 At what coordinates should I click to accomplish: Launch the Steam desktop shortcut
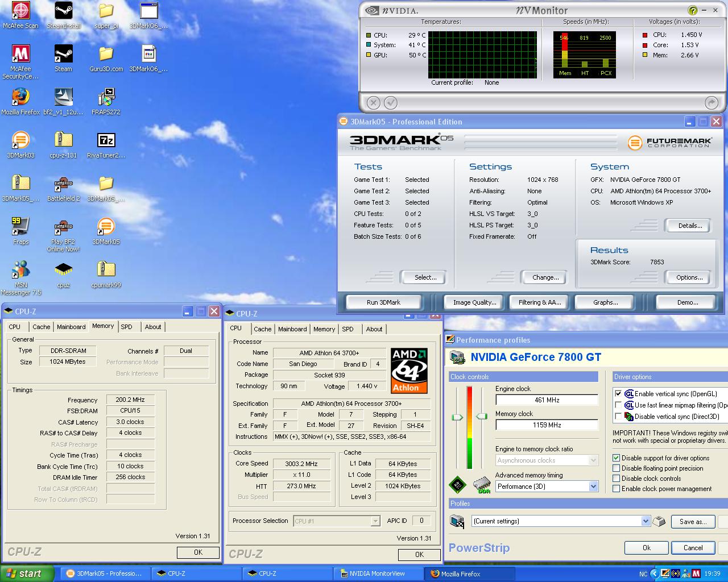63,59
